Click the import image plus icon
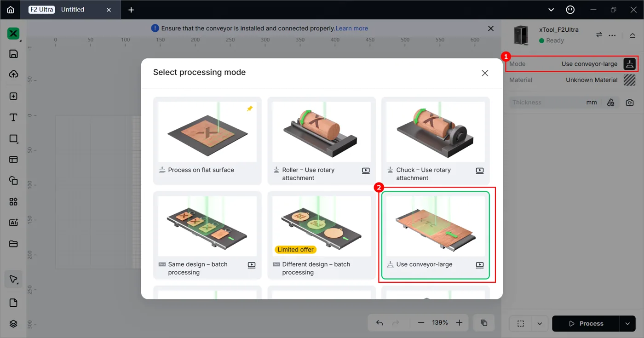This screenshot has width=644, height=338. pos(13,96)
